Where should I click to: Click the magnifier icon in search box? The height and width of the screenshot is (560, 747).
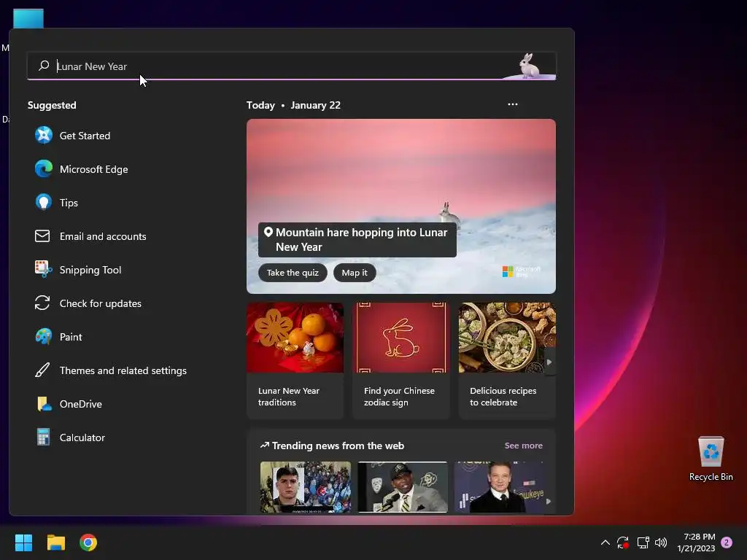tap(44, 65)
